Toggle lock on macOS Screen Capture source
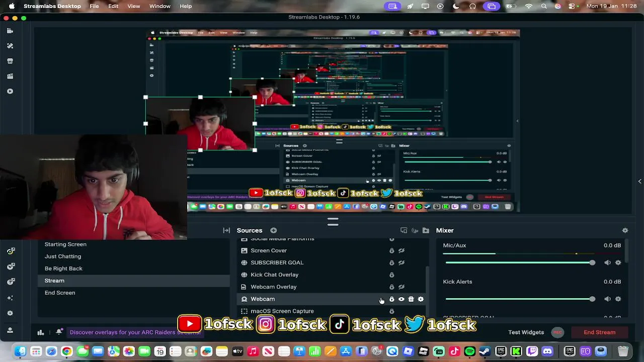The width and height of the screenshot is (644, 362). 391,311
